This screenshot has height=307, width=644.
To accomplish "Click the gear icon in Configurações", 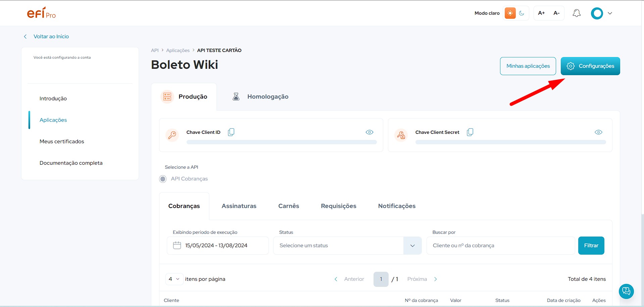I will 571,66.
